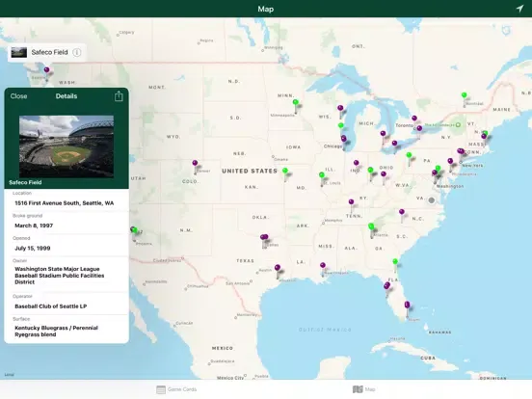Select the gray dot marker in Virginia

431,200
